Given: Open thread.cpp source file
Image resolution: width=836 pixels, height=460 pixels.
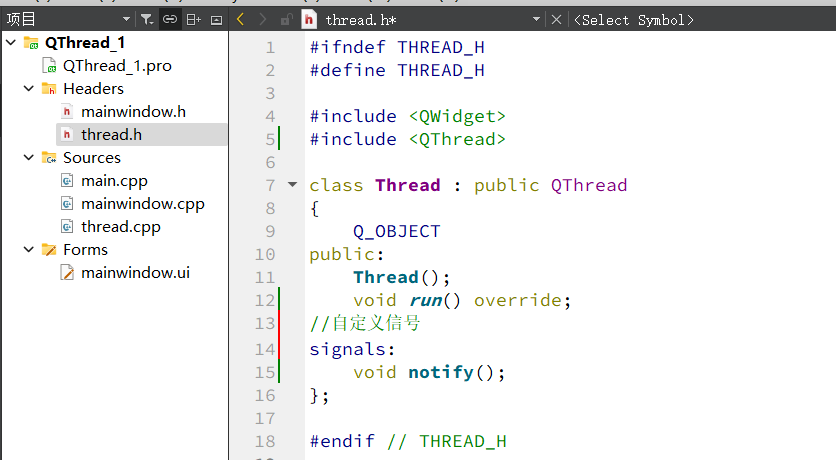Looking at the screenshot, I should (x=120, y=227).
